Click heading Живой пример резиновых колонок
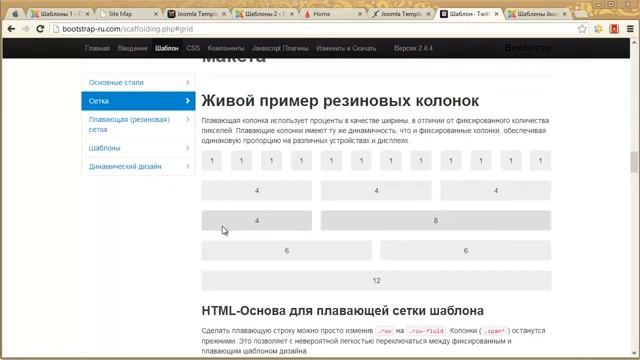 pos(340,101)
